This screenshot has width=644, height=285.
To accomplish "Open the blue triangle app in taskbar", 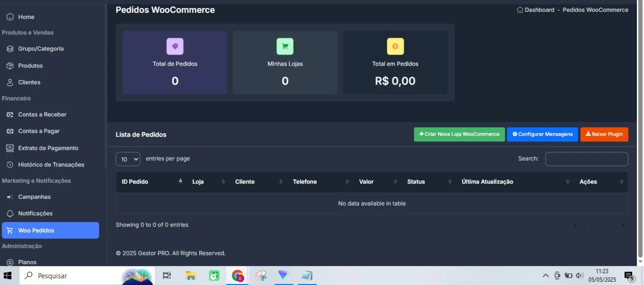I will click(283, 276).
